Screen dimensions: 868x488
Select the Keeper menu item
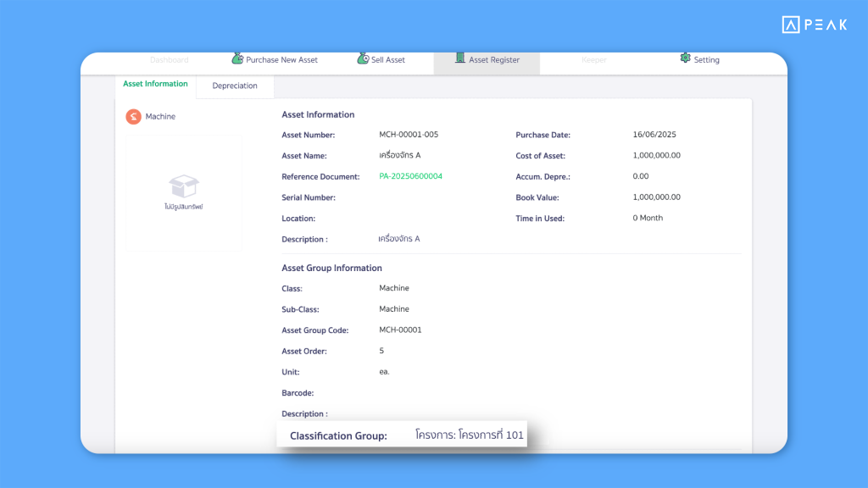[x=594, y=59]
